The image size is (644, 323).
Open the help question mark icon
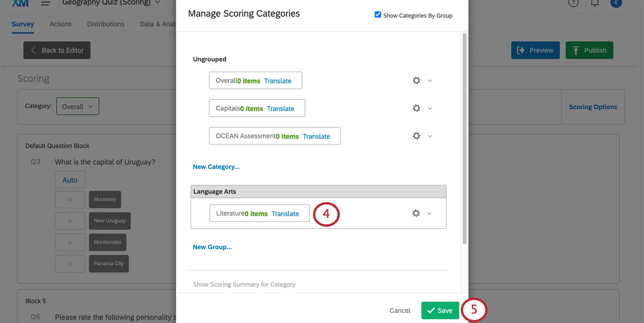[573, 3]
